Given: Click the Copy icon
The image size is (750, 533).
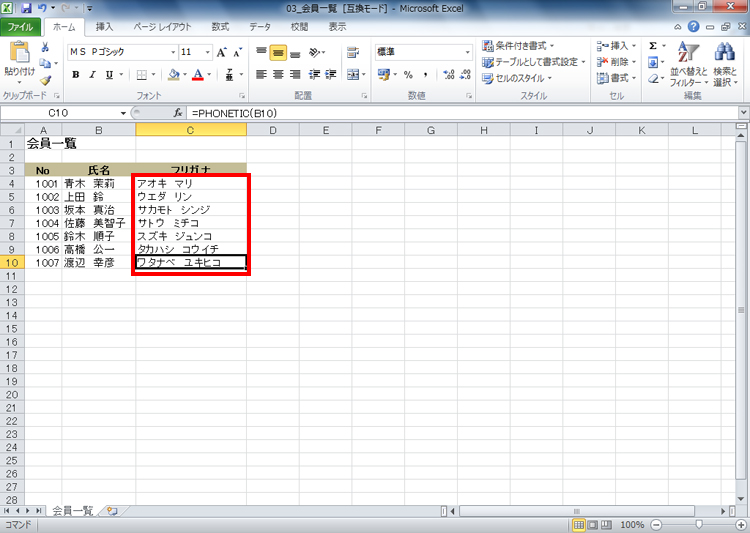Looking at the screenshot, I should coord(45,63).
